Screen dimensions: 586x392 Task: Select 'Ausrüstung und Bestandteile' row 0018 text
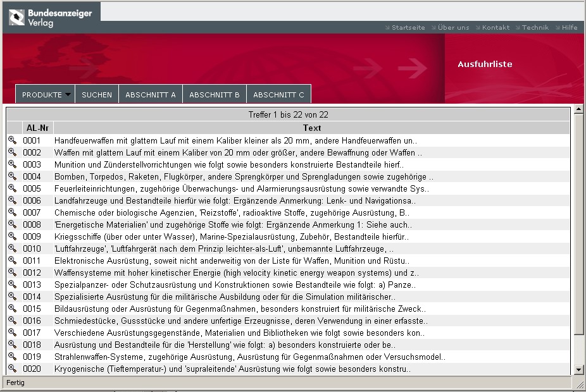click(x=225, y=345)
